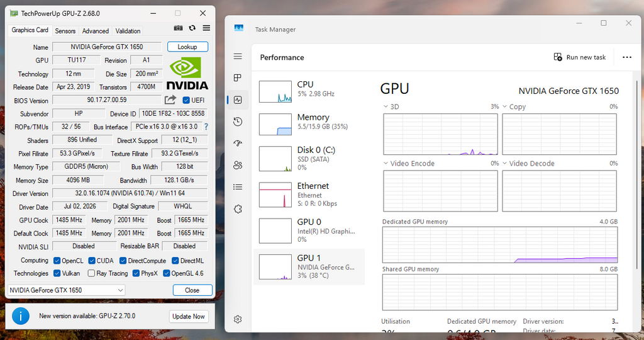The height and width of the screenshot is (340, 644).
Task: Click the Bandwidth value 128.1 GB/s
Action: pyautogui.click(x=179, y=180)
